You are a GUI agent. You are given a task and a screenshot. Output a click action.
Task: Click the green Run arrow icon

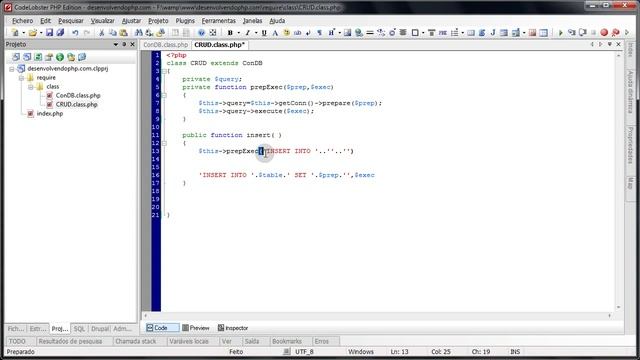click(560, 33)
